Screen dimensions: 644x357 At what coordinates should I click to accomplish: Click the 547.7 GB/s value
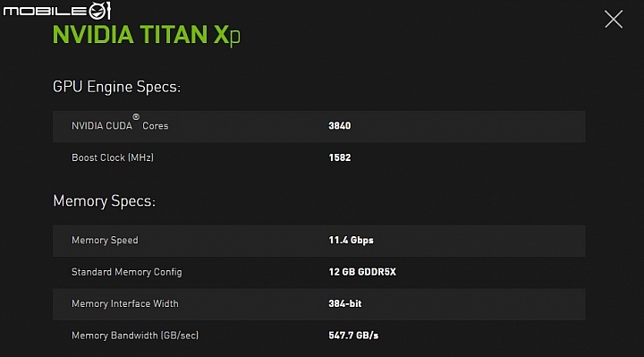point(353,336)
